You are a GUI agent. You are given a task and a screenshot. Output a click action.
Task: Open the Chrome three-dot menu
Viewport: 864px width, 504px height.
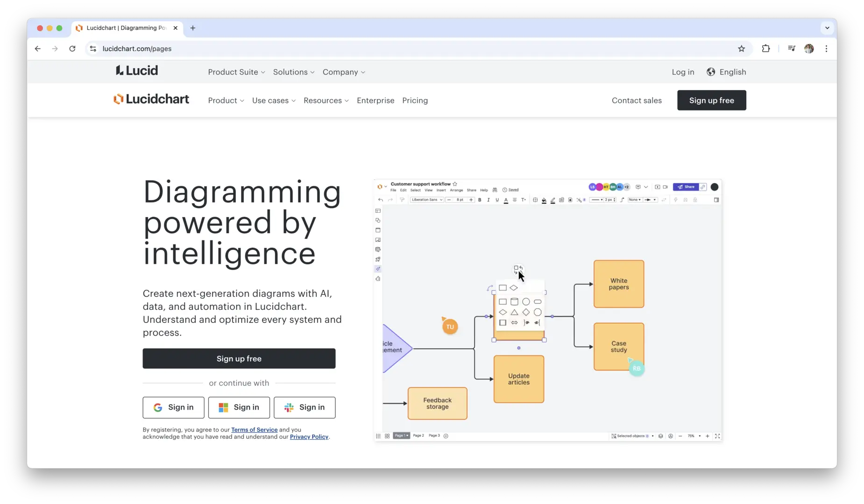(826, 49)
